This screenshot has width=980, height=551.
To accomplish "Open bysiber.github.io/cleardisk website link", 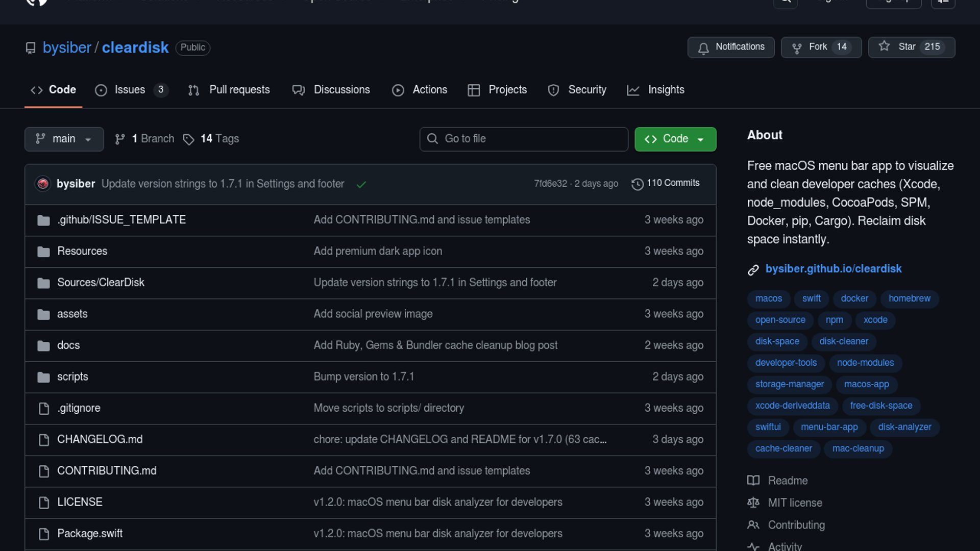I will coord(833,269).
